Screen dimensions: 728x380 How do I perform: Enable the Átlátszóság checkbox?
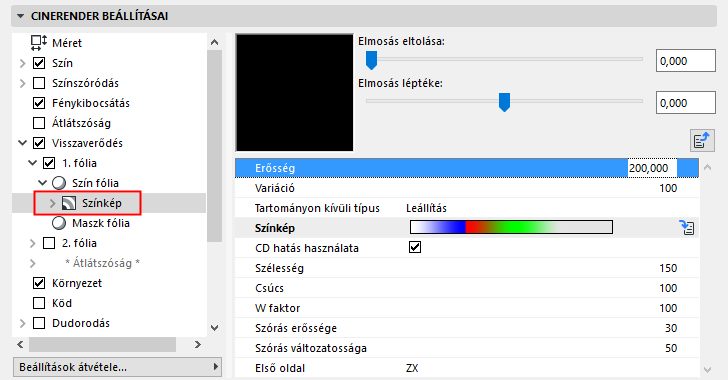[x=39, y=123]
